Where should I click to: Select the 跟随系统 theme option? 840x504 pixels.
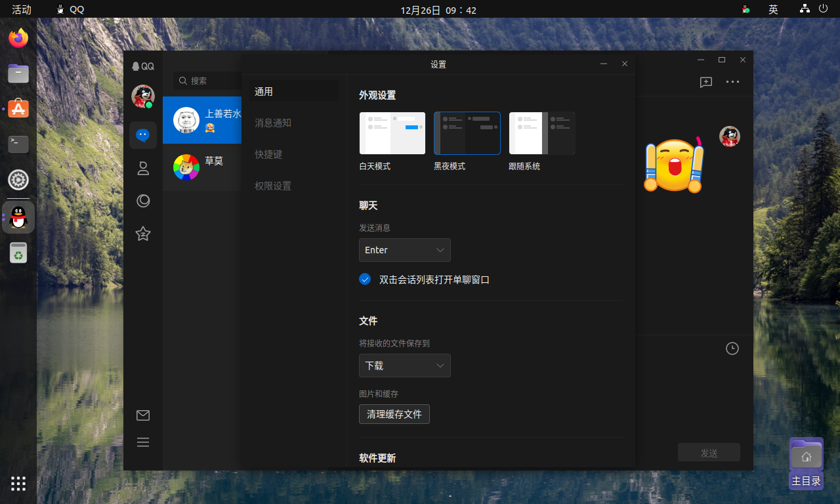tap(542, 133)
